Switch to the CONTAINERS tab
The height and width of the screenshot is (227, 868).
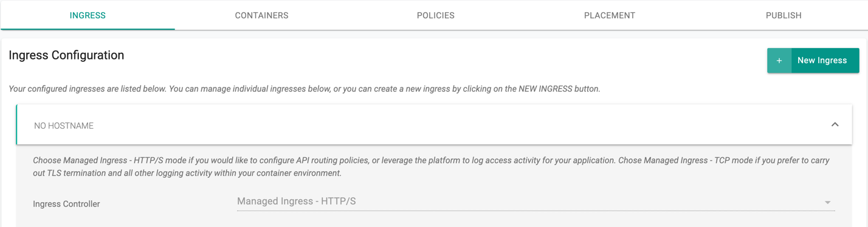[x=261, y=15]
